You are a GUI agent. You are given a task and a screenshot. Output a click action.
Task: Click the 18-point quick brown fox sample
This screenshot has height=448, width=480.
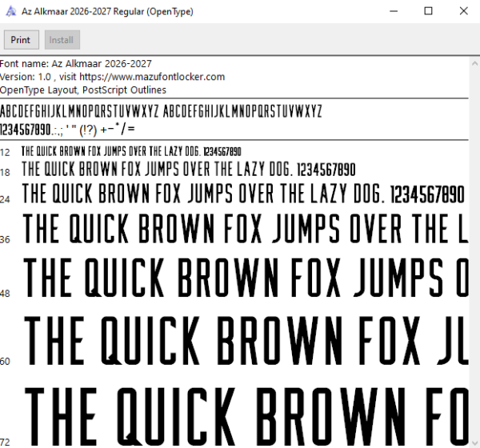[189, 169]
